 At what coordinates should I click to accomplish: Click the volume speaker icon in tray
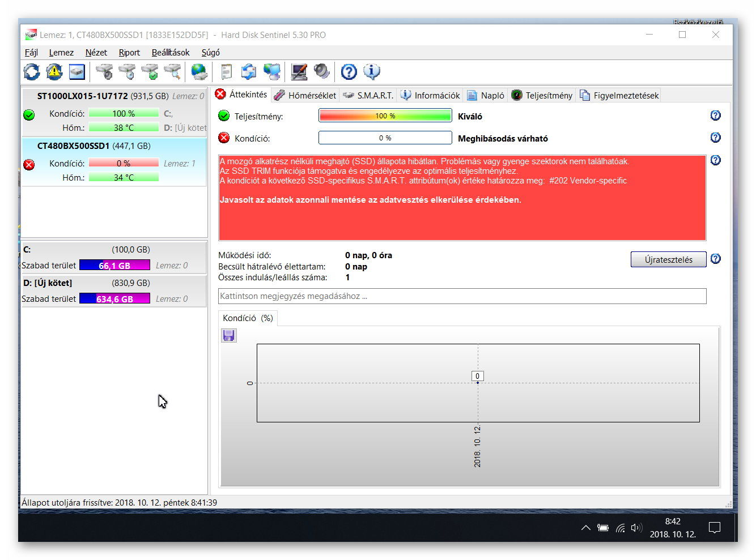pos(636,528)
